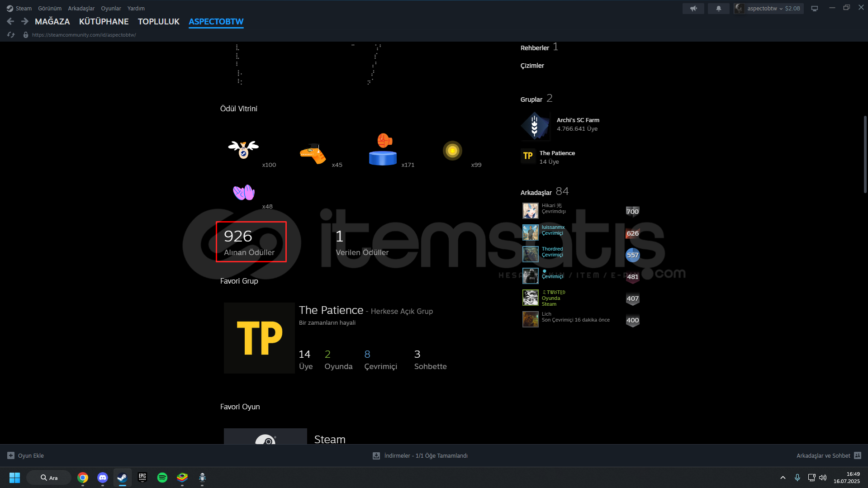Open Spotify from the taskbar
This screenshot has height=488, width=868.
(x=162, y=478)
